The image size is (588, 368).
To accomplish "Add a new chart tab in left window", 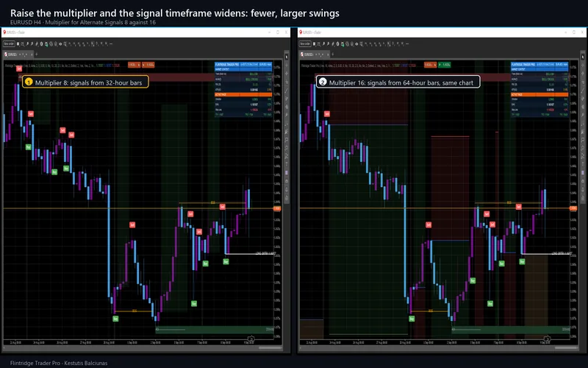I will [36, 54].
